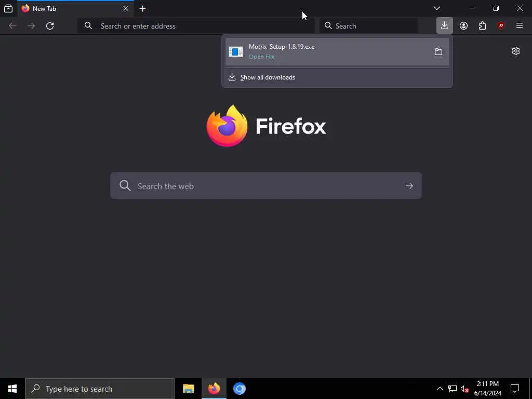
Task: Open a new tab with plus button
Action: pyautogui.click(x=142, y=9)
